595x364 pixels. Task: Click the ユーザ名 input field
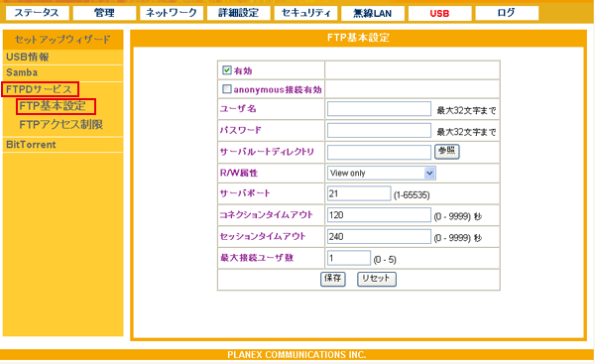379,109
